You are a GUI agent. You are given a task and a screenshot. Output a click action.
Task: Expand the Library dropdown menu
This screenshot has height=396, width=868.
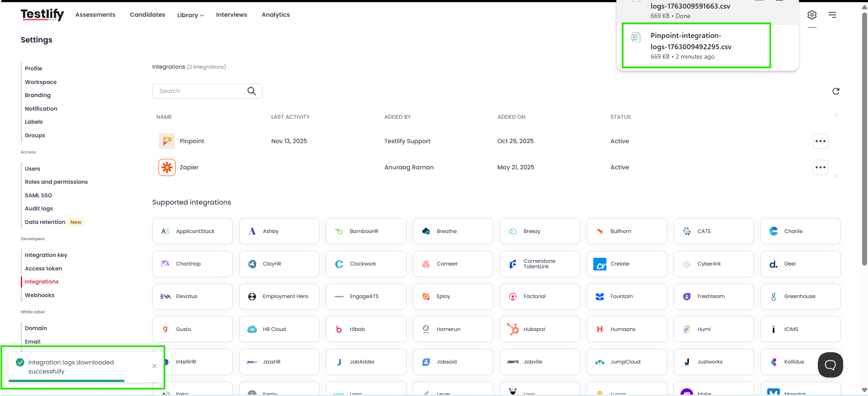coord(190,15)
